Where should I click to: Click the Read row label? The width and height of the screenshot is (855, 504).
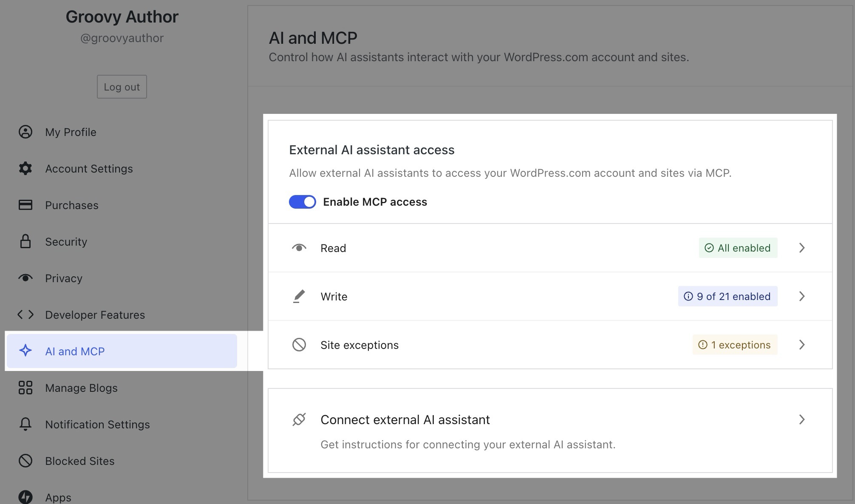[x=333, y=248]
